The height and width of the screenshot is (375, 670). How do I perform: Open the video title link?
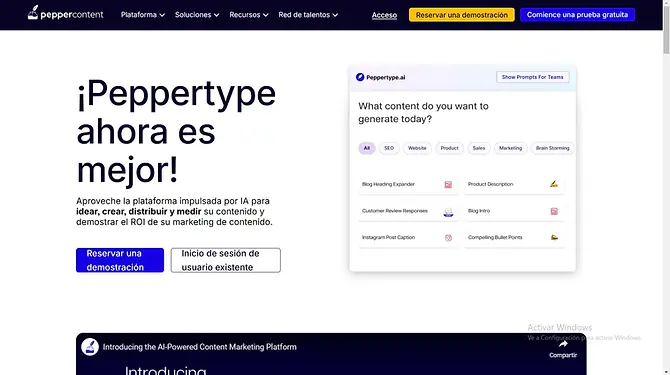click(x=200, y=347)
